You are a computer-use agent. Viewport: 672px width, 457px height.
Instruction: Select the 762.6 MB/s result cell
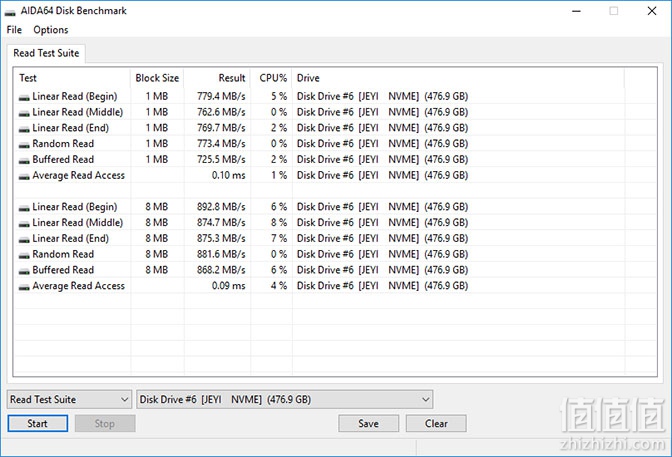pyautogui.click(x=221, y=112)
